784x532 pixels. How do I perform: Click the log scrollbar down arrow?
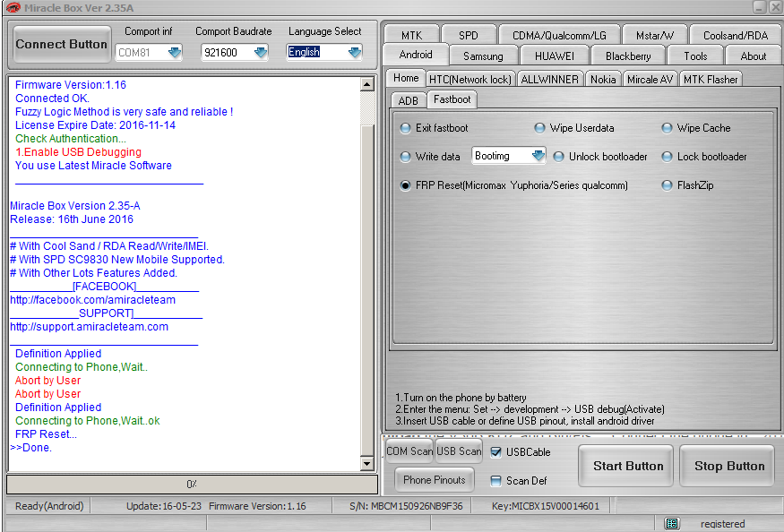367,464
